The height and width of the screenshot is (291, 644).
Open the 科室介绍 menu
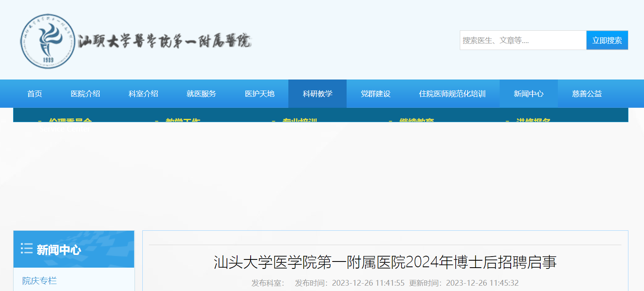pyautogui.click(x=143, y=94)
